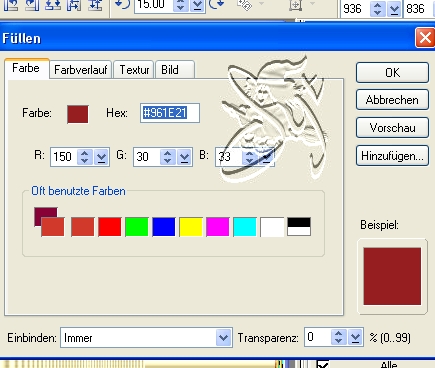Click the Hex value input field
This screenshot has height=368, width=435.
coord(170,113)
